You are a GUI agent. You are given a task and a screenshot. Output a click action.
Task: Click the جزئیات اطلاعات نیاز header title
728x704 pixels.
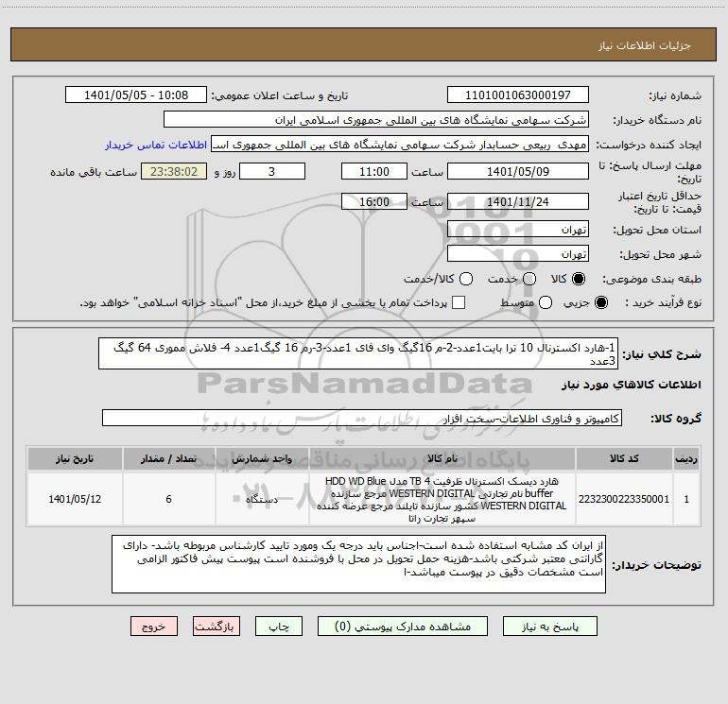coord(644,45)
